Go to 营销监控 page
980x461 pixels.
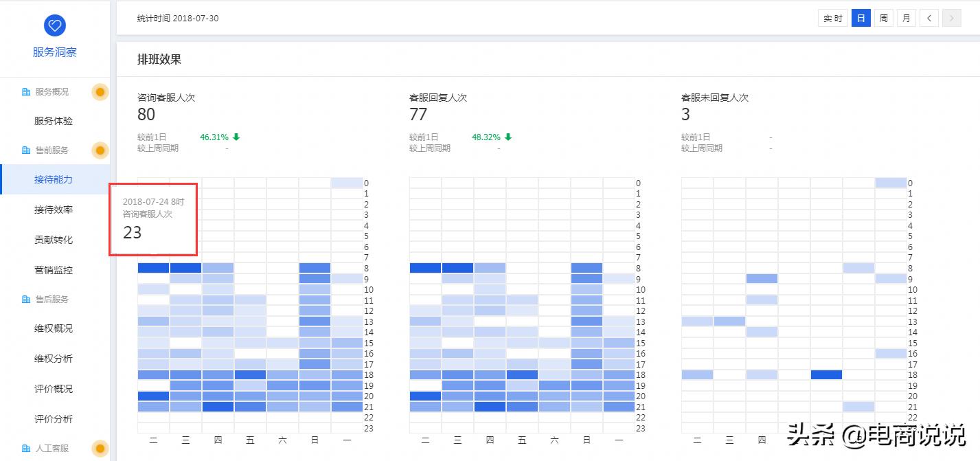[54, 270]
